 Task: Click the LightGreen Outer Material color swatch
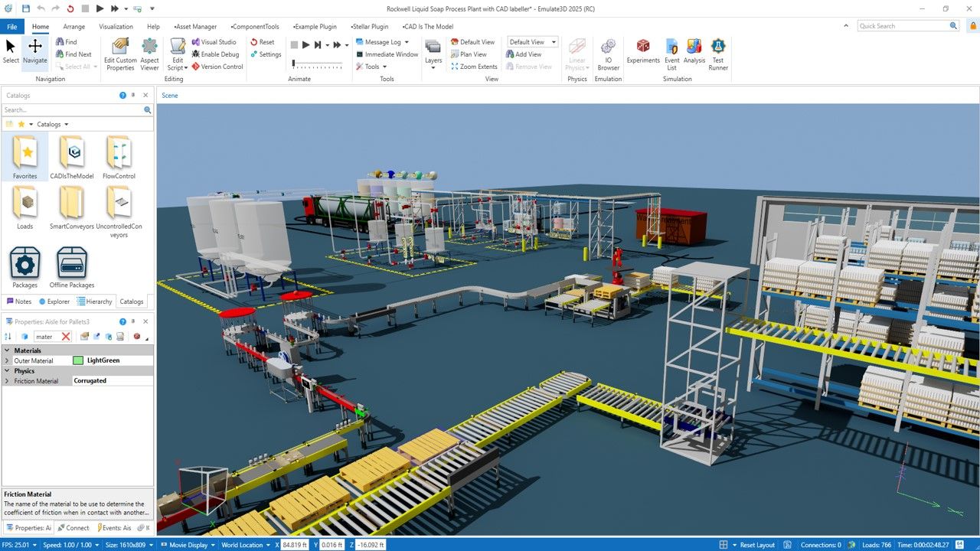click(x=77, y=360)
